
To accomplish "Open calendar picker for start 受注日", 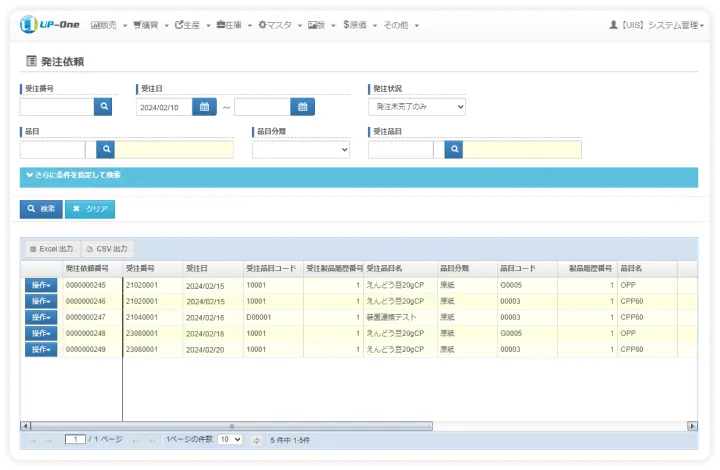I will 203,106.
